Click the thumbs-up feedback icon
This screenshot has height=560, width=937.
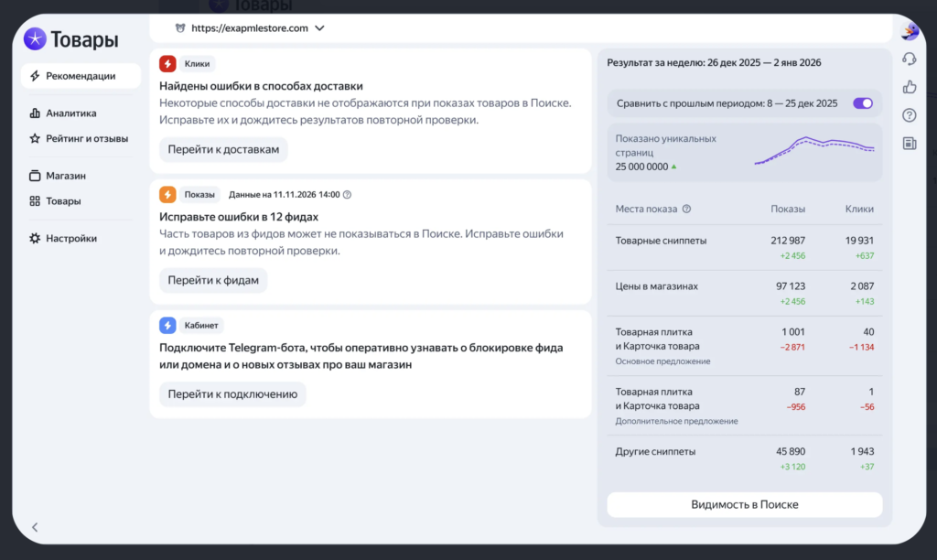[x=909, y=86]
